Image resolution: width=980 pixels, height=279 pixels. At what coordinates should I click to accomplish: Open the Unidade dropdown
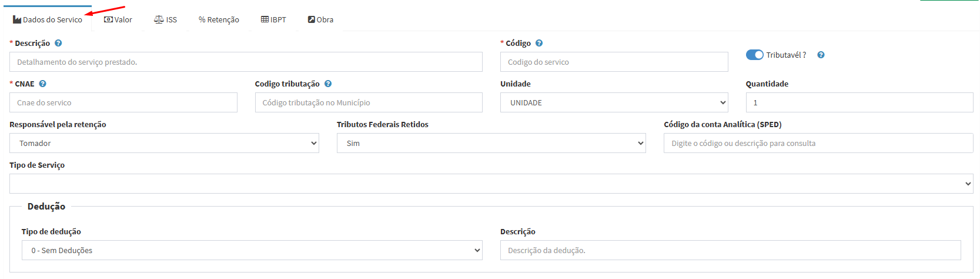(614, 102)
